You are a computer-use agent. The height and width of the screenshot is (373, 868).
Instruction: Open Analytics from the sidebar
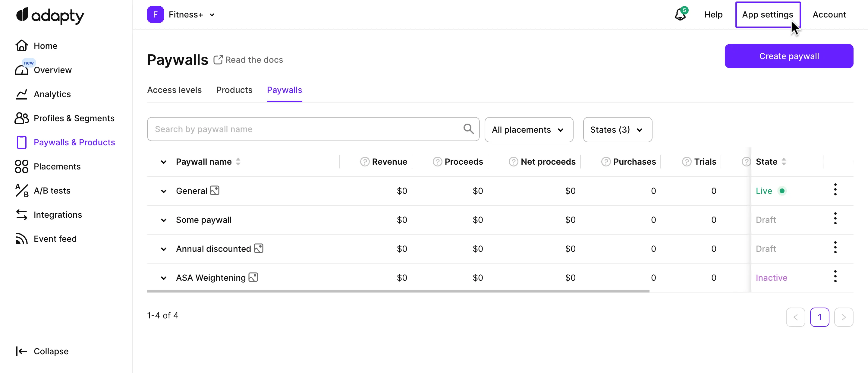pos(52,94)
